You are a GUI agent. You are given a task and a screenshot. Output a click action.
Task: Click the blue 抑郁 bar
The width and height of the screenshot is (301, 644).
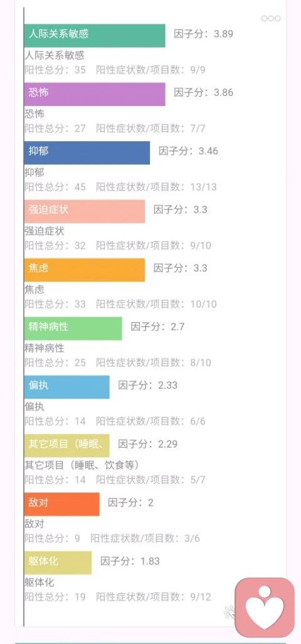pyautogui.click(x=87, y=153)
